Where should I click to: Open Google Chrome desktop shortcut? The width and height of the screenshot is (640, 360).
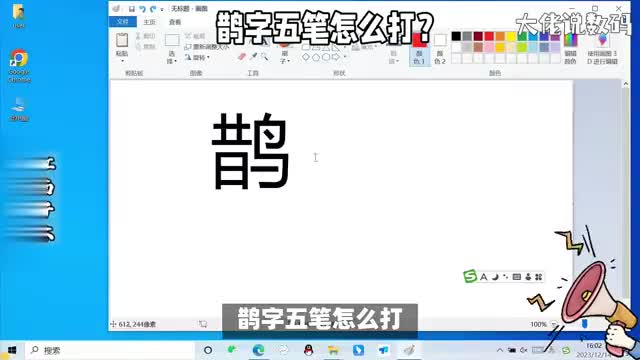pyautogui.click(x=19, y=66)
